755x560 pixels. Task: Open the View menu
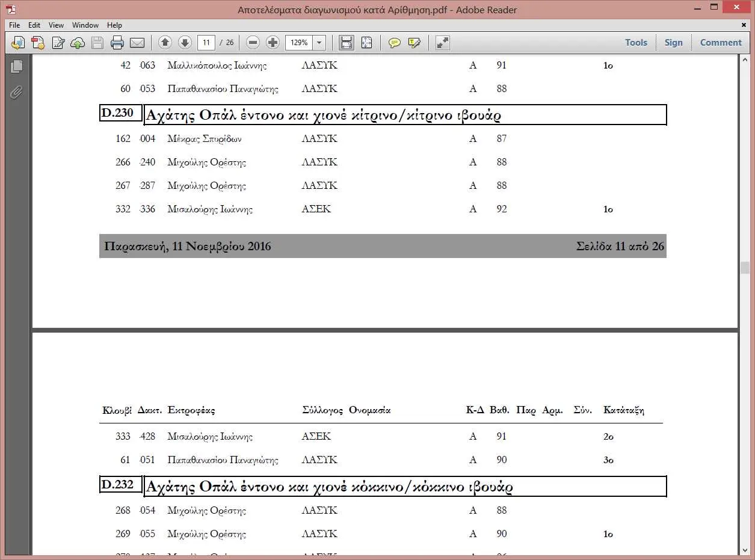click(x=57, y=25)
